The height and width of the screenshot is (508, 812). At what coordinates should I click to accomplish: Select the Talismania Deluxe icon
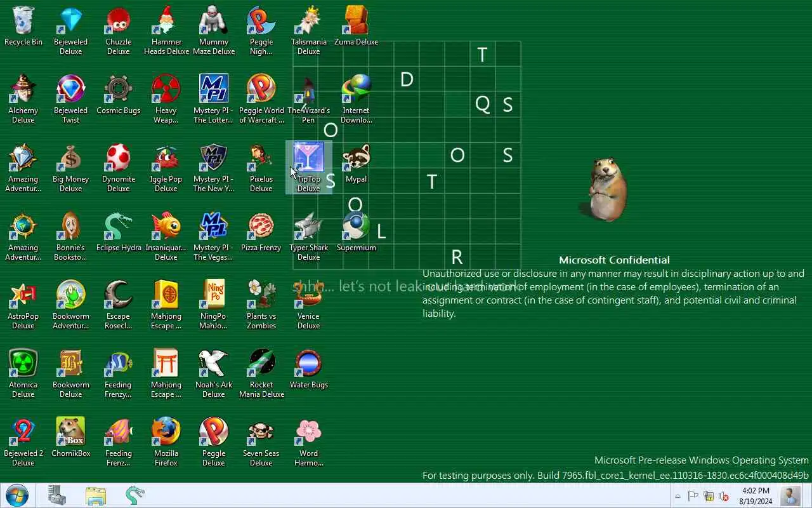(309, 30)
